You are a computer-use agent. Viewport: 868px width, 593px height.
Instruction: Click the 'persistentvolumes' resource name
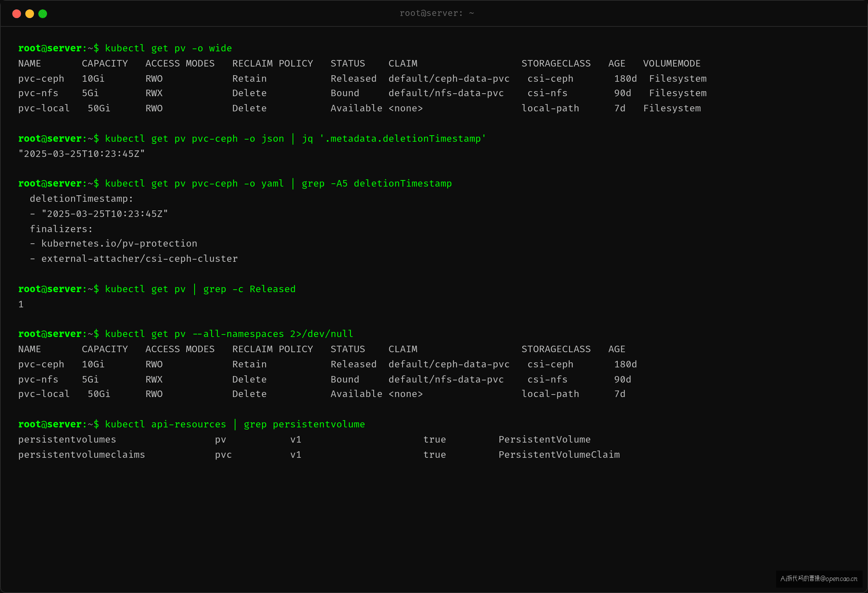67,440
